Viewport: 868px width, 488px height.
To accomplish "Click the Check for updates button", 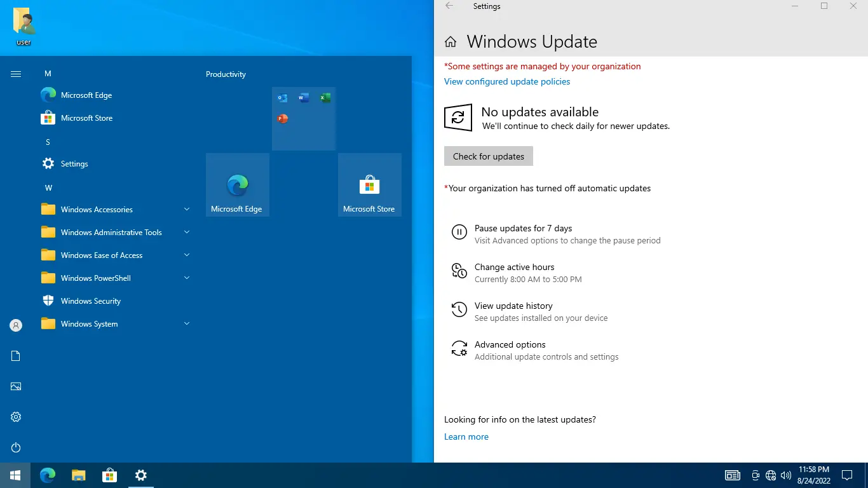I will [x=489, y=156].
